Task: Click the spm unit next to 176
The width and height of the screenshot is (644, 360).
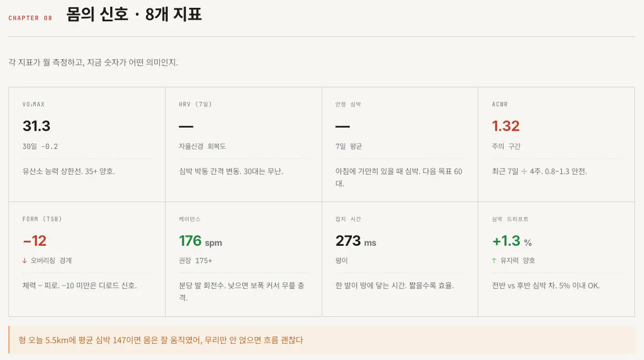Action: click(x=214, y=243)
